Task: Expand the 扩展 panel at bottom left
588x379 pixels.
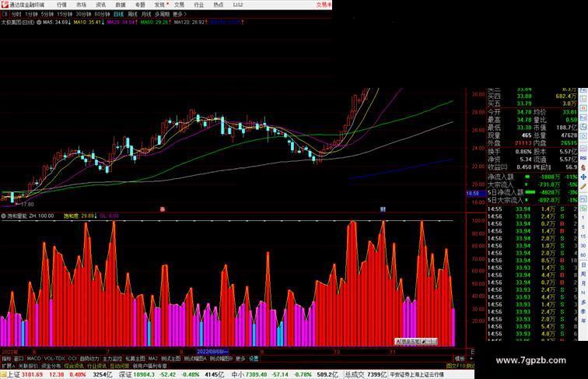Action: pyautogui.click(x=8, y=366)
